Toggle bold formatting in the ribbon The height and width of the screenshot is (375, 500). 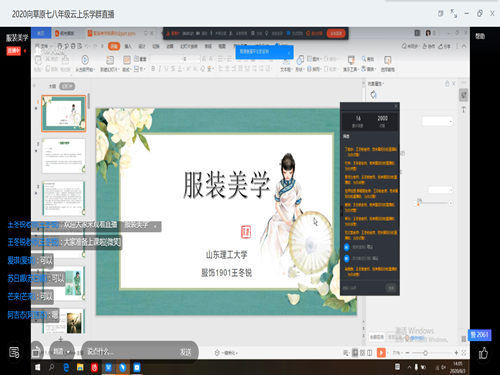[153, 69]
